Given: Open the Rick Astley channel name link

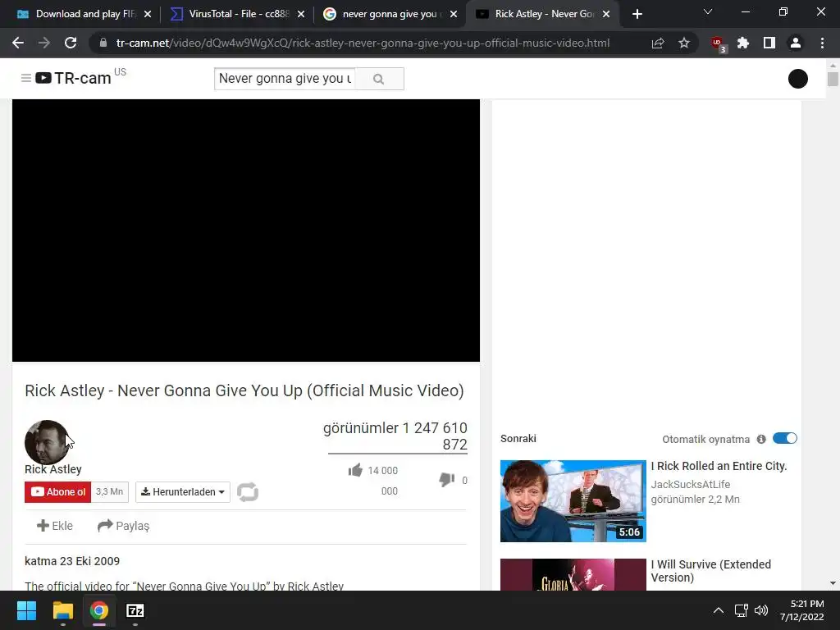Looking at the screenshot, I should (53, 469).
